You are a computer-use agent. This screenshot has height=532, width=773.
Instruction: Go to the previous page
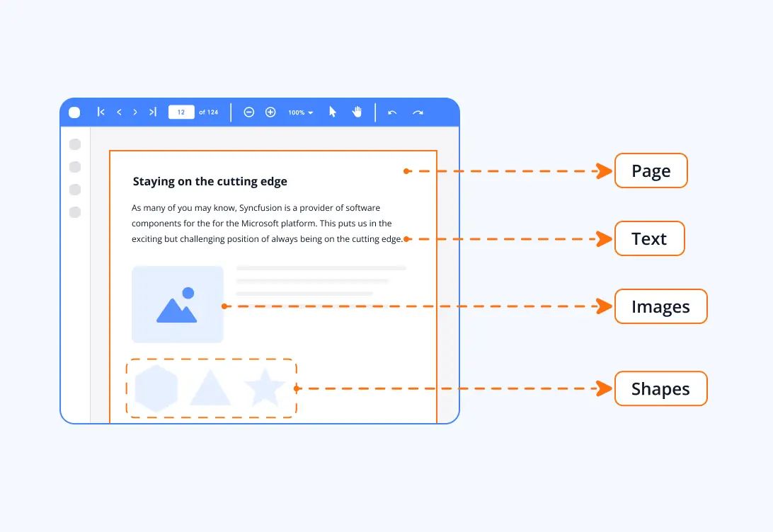coord(118,112)
